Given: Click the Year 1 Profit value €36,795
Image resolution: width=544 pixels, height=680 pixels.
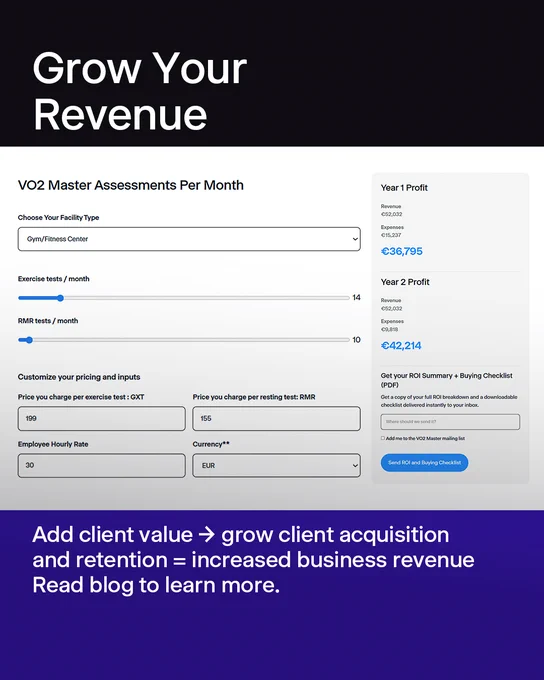Looking at the screenshot, I should [401, 252].
